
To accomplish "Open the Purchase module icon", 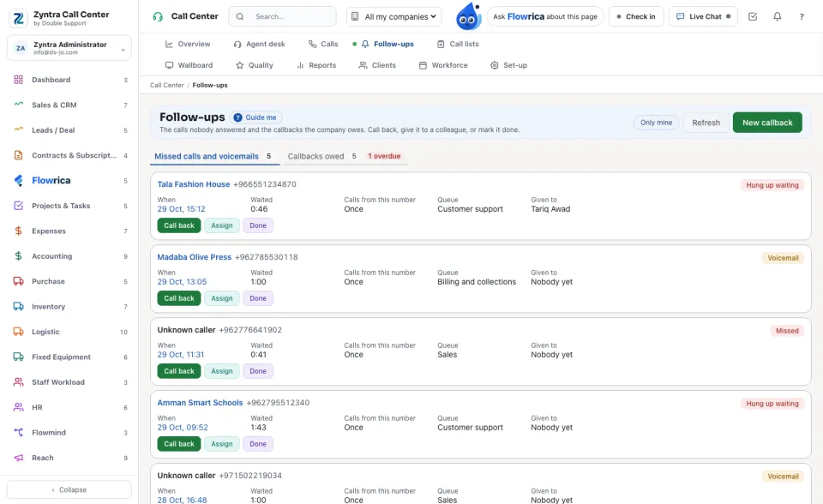I will pyautogui.click(x=18, y=281).
